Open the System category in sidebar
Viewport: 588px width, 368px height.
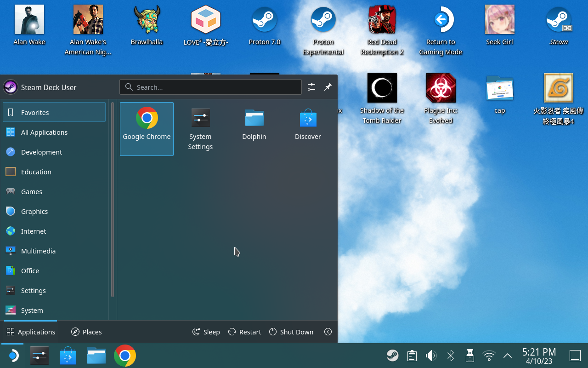(x=54, y=310)
